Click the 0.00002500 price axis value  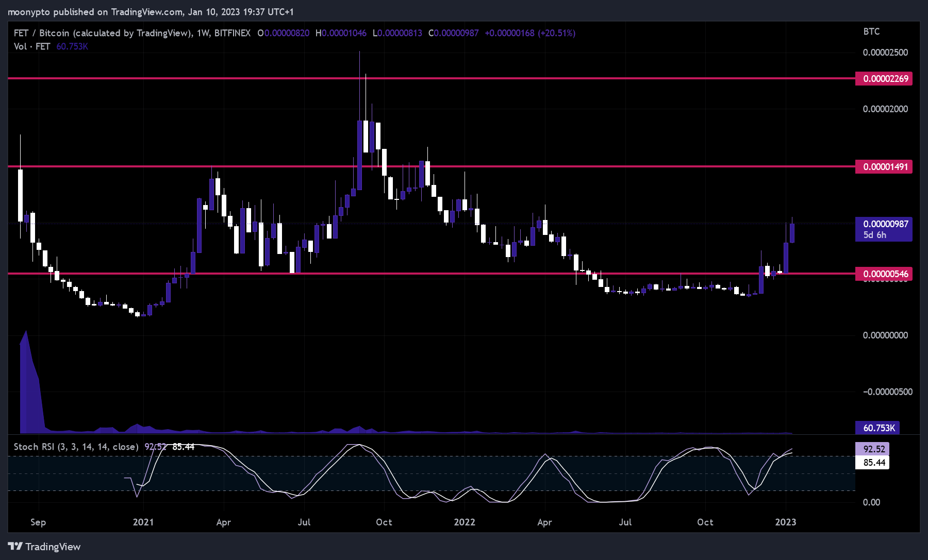pos(885,53)
